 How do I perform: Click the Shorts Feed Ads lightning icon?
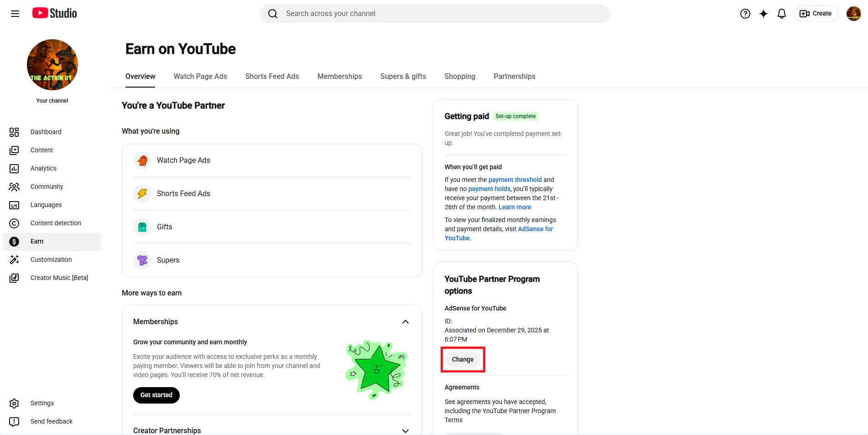click(142, 194)
